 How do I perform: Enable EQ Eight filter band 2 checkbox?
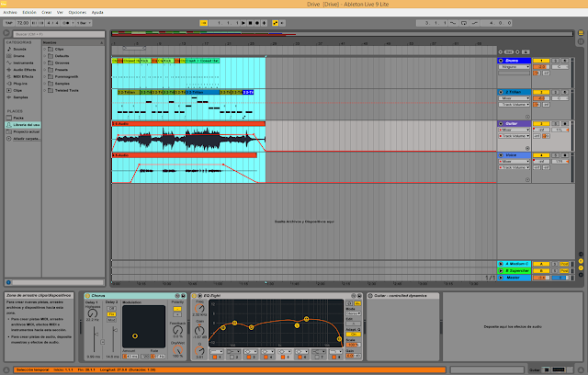click(x=232, y=358)
